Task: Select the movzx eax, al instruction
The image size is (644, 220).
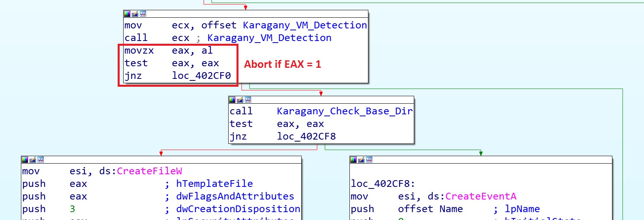Action: click(x=169, y=50)
